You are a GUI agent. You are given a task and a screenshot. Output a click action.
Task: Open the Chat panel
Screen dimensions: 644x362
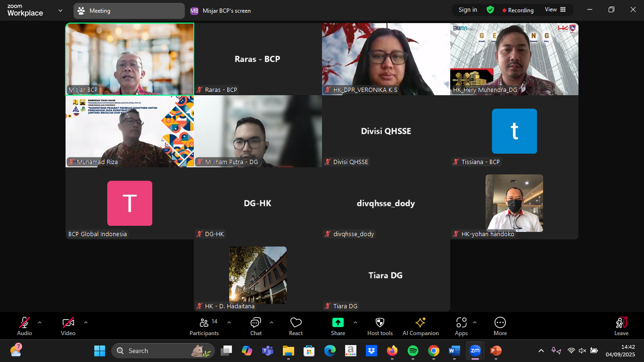(256, 326)
